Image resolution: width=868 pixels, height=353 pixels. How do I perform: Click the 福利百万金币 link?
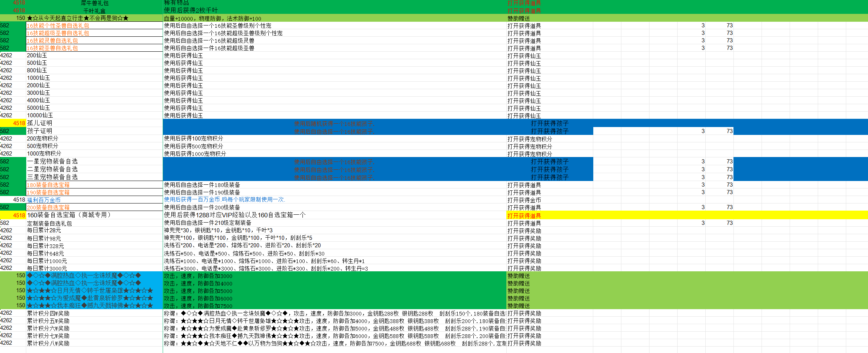click(x=44, y=200)
